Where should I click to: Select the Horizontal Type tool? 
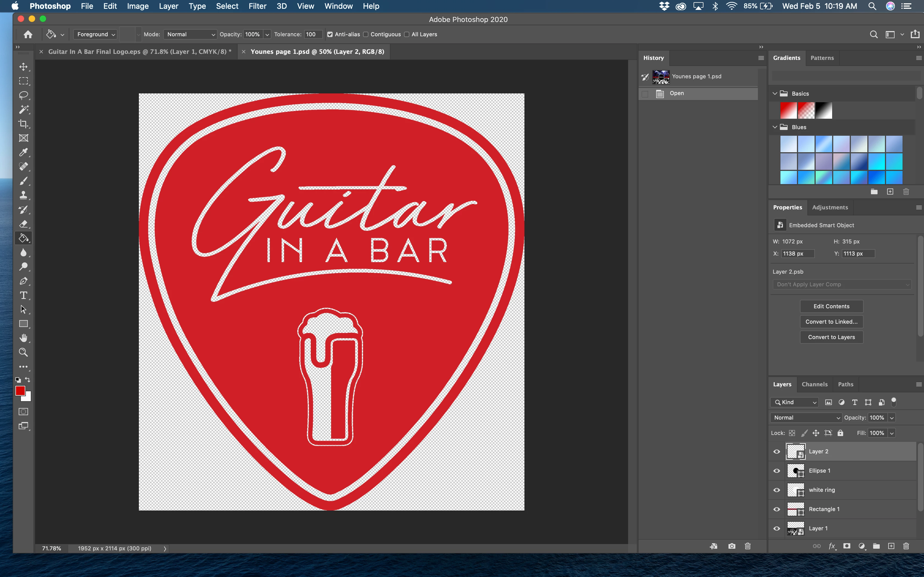point(24,295)
